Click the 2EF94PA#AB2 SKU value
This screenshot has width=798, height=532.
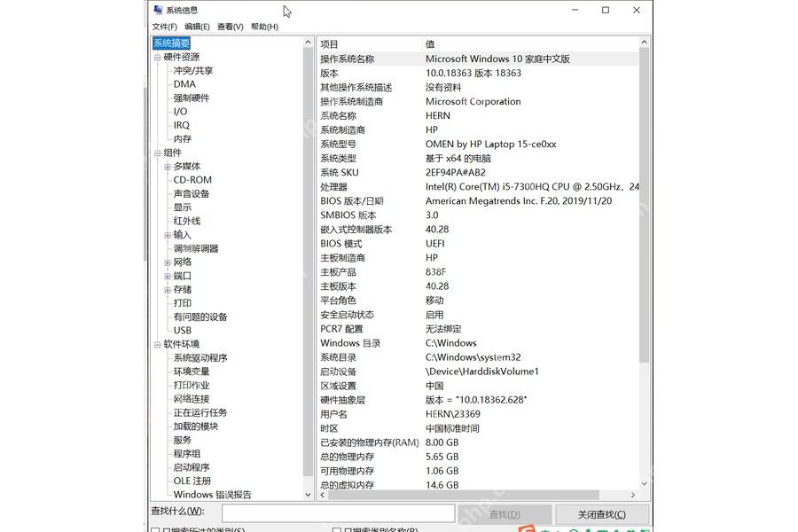(456, 173)
